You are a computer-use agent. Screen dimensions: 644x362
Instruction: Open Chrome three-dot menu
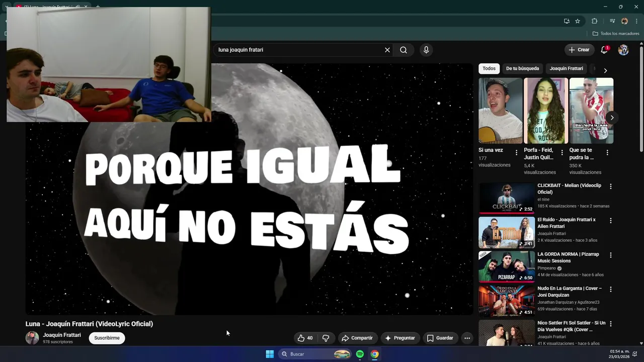point(636,21)
